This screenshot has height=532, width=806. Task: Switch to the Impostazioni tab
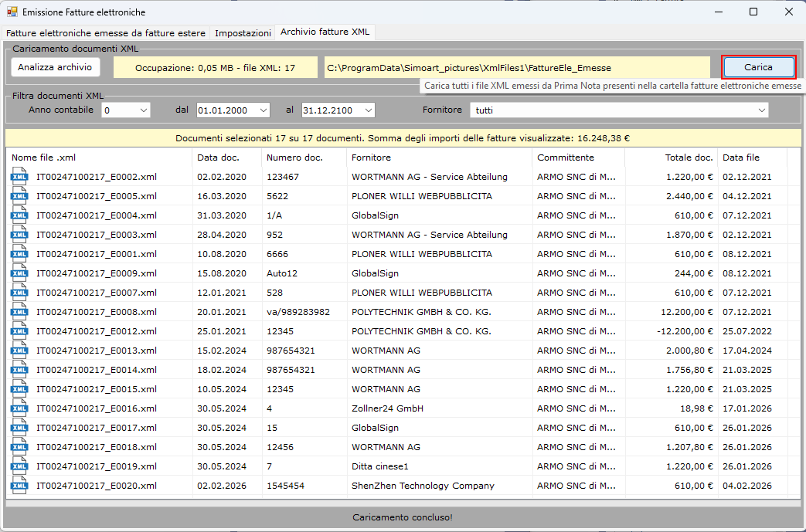243,33
